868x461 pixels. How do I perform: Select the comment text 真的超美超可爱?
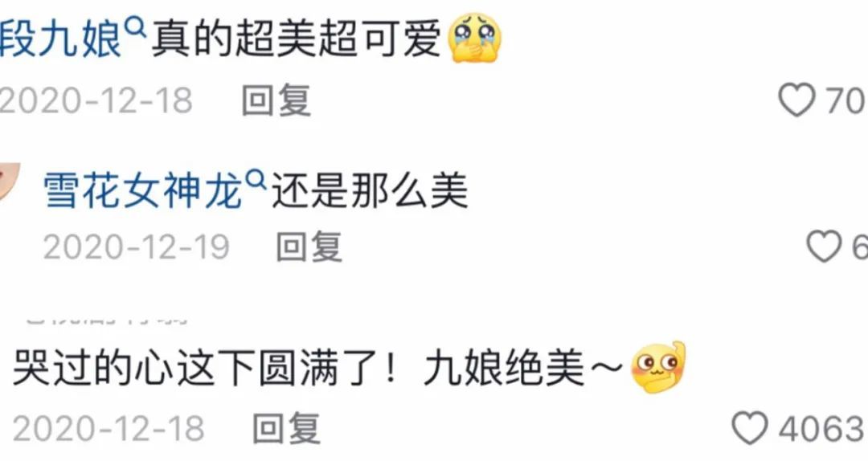click(x=296, y=39)
